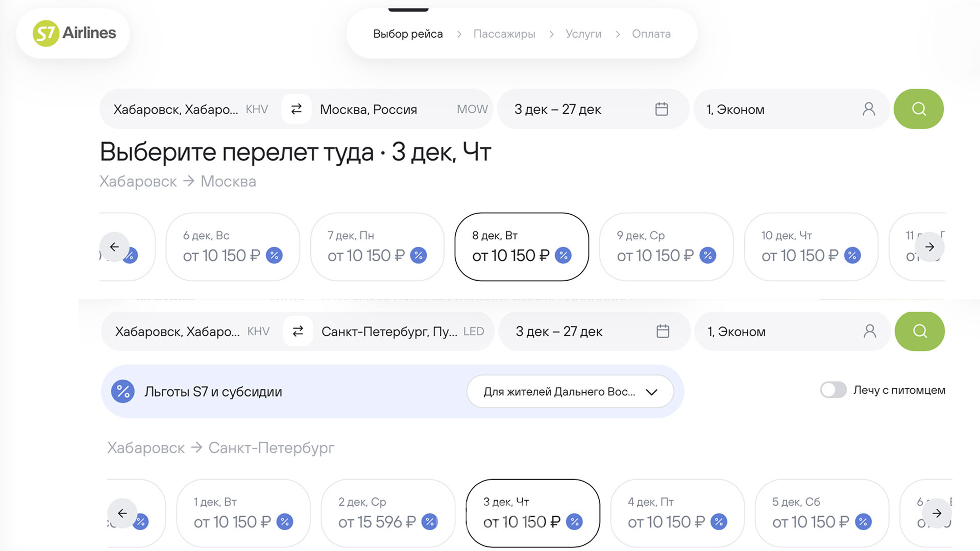Choose the 10 дек, Чт fare card
This screenshot has width=980, height=551.
[811, 247]
